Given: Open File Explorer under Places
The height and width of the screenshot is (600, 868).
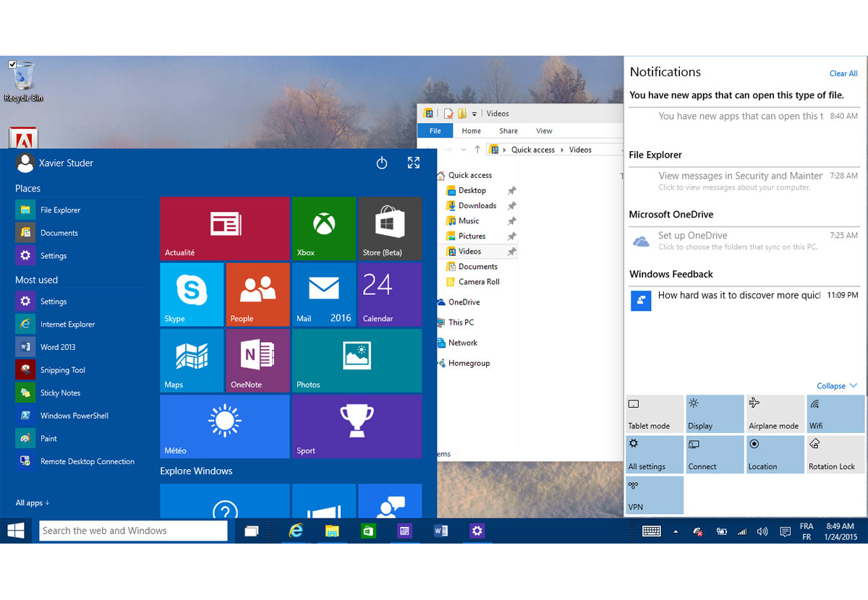Looking at the screenshot, I should 60,210.
